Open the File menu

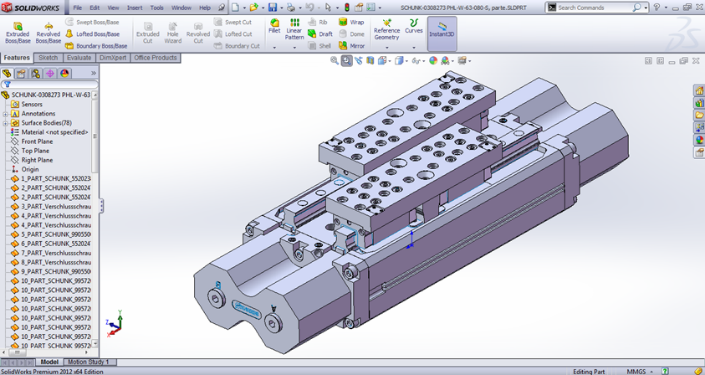77,8
